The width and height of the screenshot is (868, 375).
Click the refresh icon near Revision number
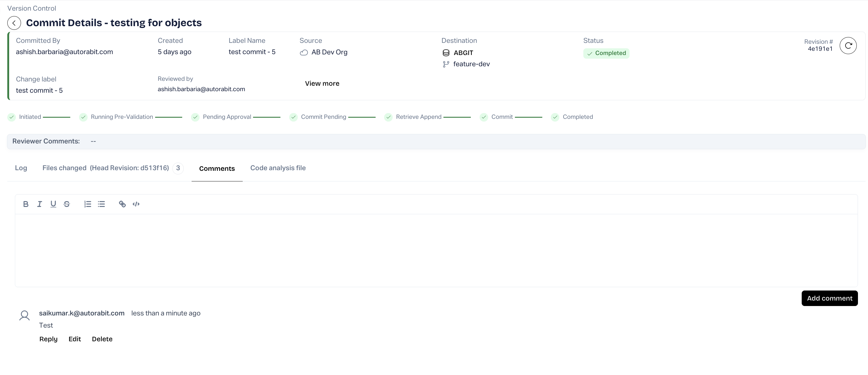click(x=848, y=46)
